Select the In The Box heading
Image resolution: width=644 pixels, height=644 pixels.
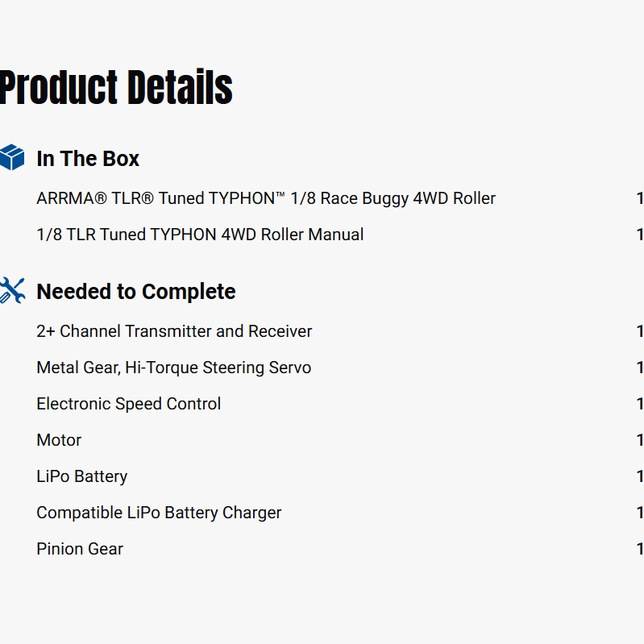[88, 159]
